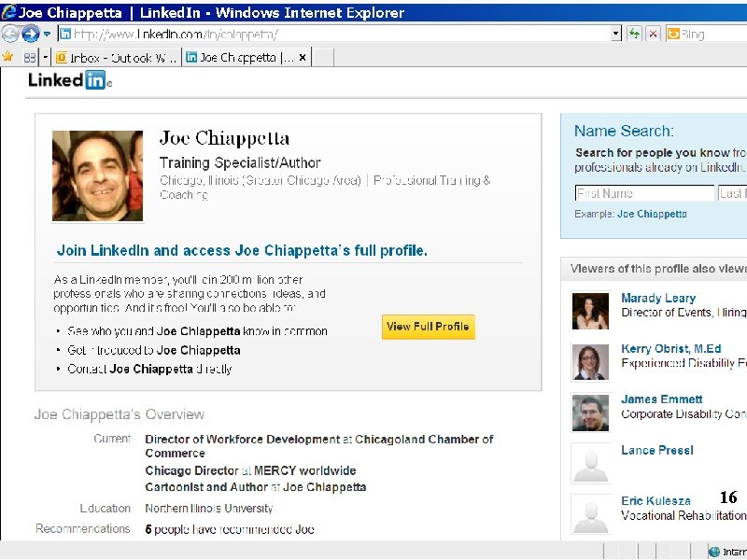Viewport: 747px width, 560px height.
Task: Click the browser Back arrow button
Action: [10, 34]
